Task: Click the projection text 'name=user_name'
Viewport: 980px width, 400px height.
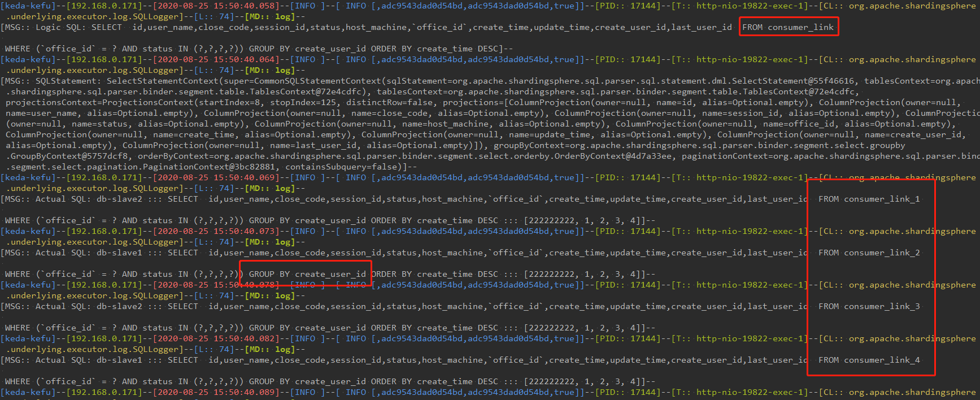Action: point(41,113)
